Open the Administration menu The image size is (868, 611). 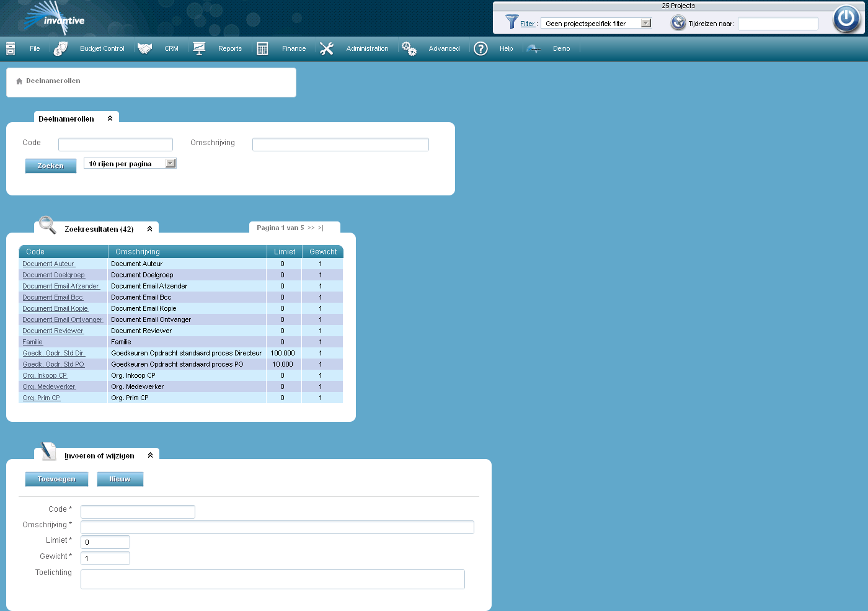click(x=367, y=48)
